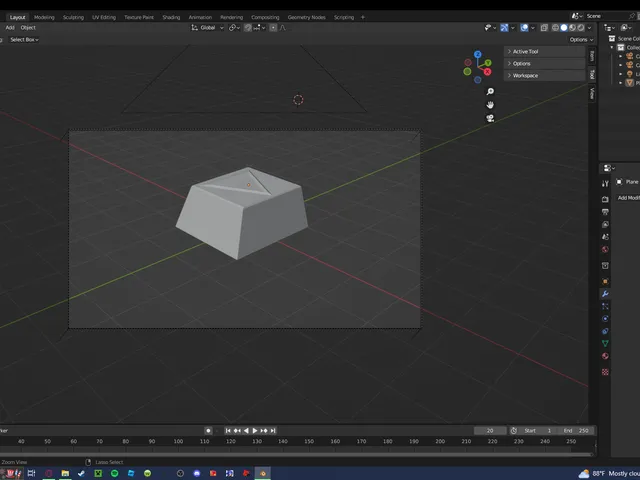Click the scene pin icon in top bar
Image resolution: width=640 pixels, height=480 pixels.
(632, 16)
